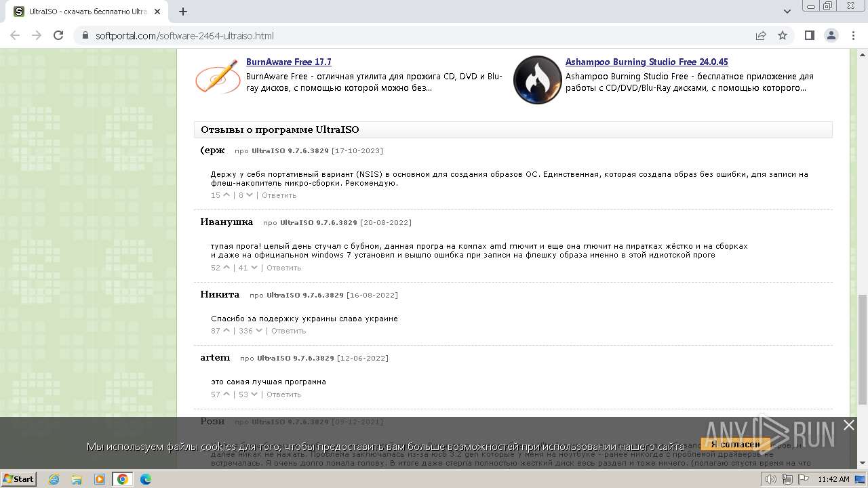868x488 pixels.
Task: Open the Windows Start menu
Action: click(x=18, y=479)
